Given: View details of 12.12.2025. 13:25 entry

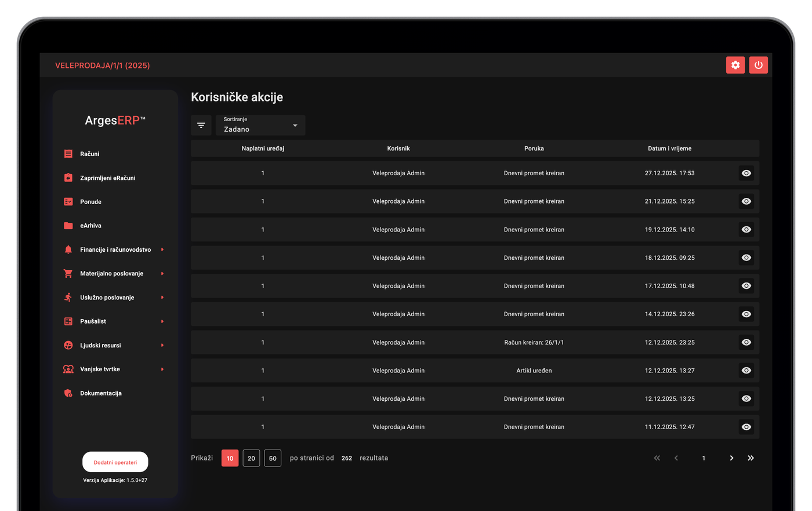Looking at the screenshot, I should tap(746, 398).
